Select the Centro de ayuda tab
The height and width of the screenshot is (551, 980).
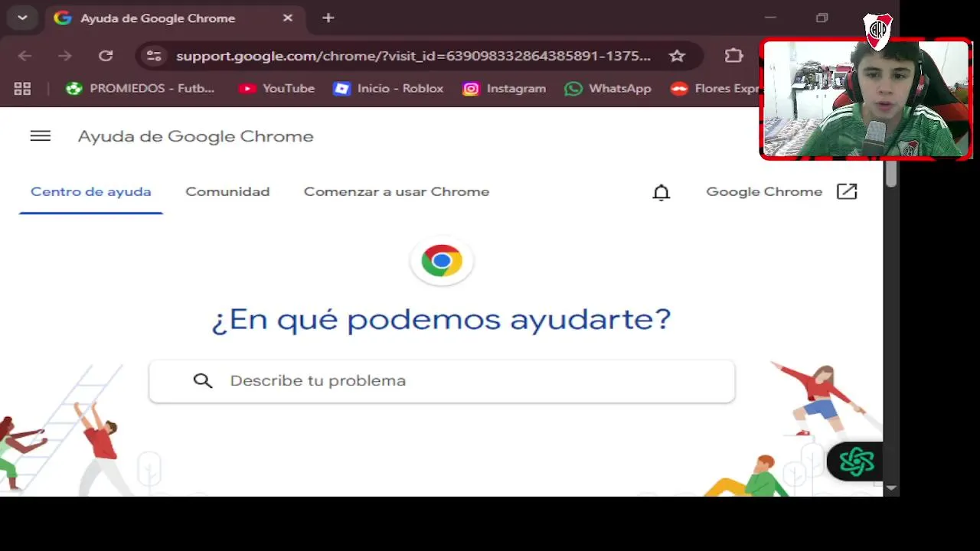coord(91,192)
